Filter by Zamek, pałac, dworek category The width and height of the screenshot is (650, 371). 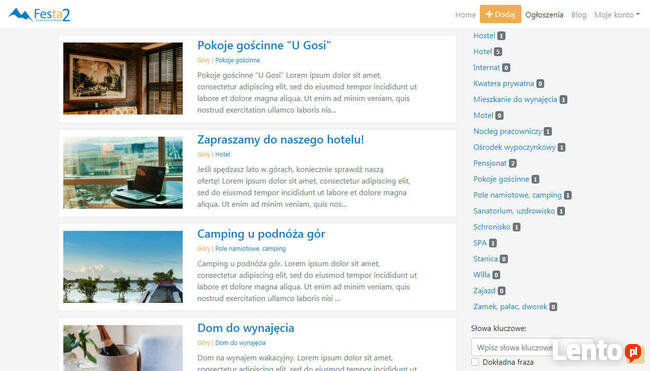(x=510, y=307)
